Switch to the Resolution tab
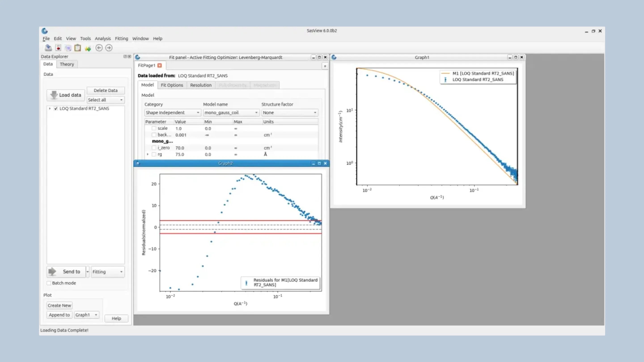Viewport: 644px width, 362px height. point(201,85)
